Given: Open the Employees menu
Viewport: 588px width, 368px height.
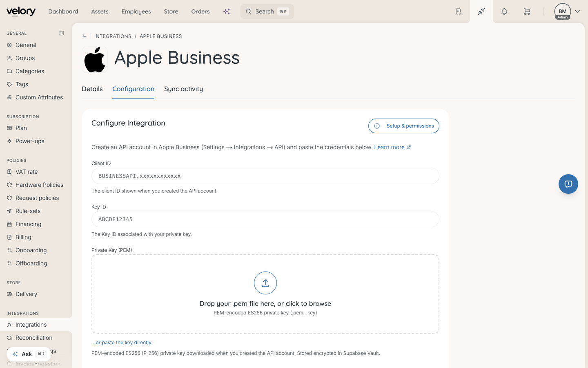Looking at the screenshot, I should click(x=136, y=11).
